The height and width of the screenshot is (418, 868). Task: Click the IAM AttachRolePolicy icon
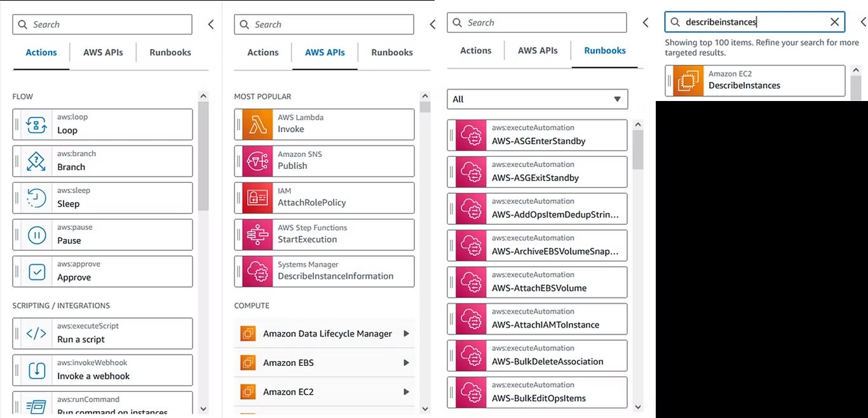[257, 198]
